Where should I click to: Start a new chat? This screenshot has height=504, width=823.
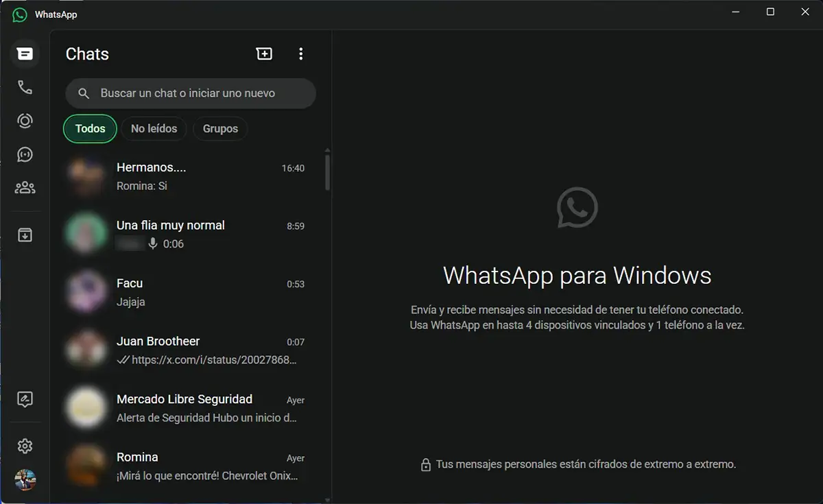pos(264,53)
